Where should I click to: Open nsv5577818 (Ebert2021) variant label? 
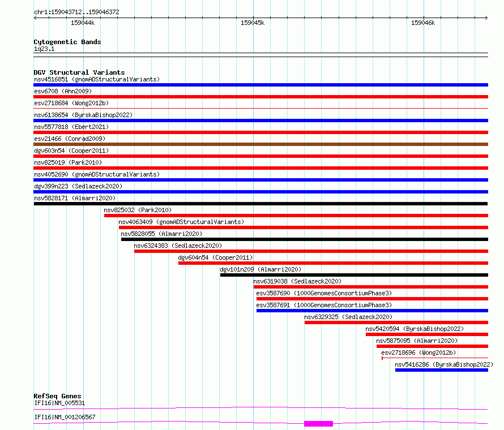tap(71, 127)
